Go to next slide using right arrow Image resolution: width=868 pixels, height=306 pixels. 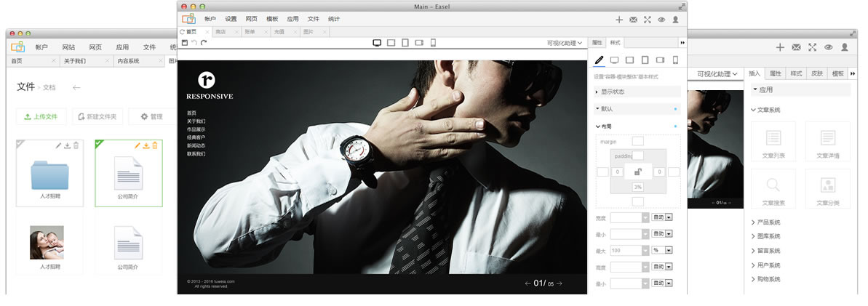[560, 283]
